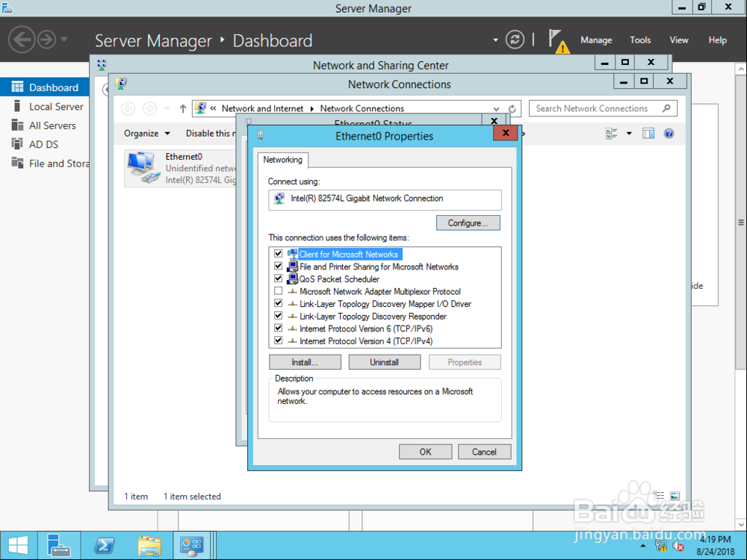Open Server Manager View menu
This screenshot has height=560, width=747.
678,40
